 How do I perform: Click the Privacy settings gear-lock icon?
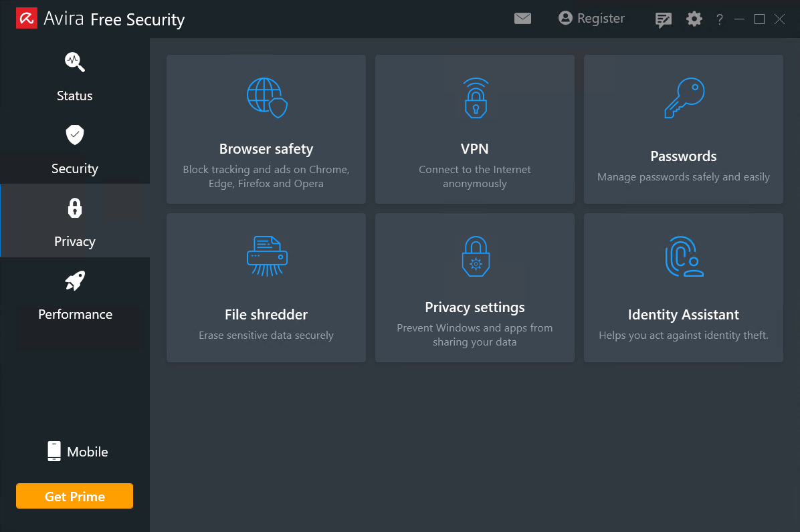[x=475, y=256]
